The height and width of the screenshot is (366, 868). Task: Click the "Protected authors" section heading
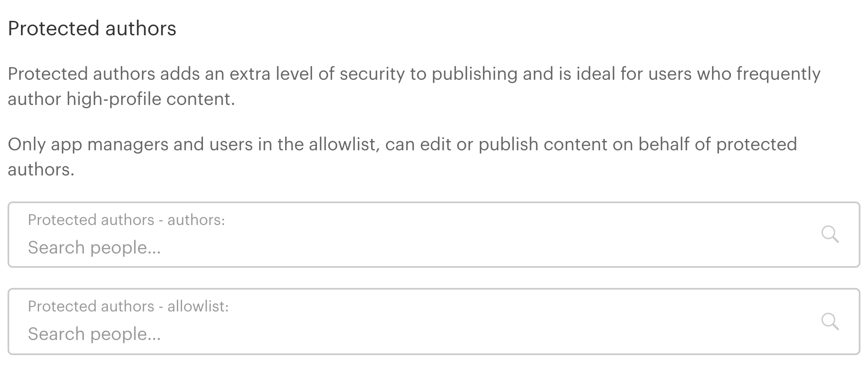click(x=92, y=29)
